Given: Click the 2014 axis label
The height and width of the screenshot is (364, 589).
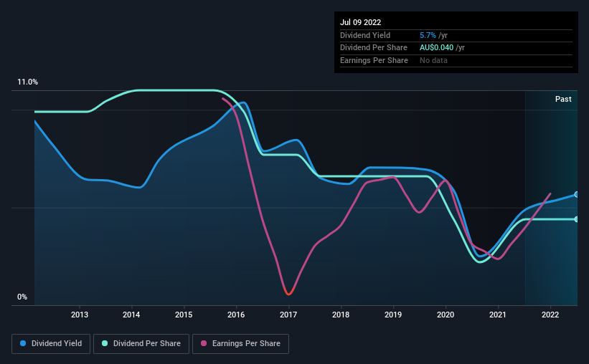Looking at the screenshot, I should [131, 315].
